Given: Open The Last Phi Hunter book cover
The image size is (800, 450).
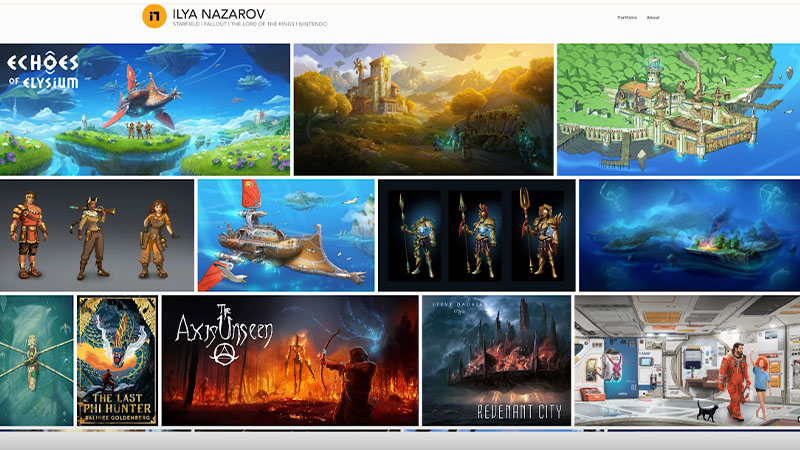Looking at the screenshot, I should pos(118,360).
